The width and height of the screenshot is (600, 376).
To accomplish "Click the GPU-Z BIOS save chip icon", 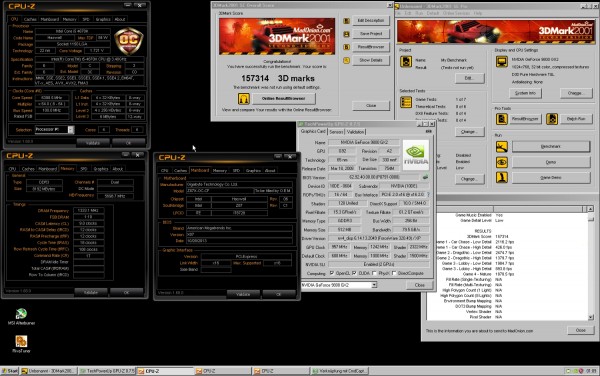I will point(425,177).
